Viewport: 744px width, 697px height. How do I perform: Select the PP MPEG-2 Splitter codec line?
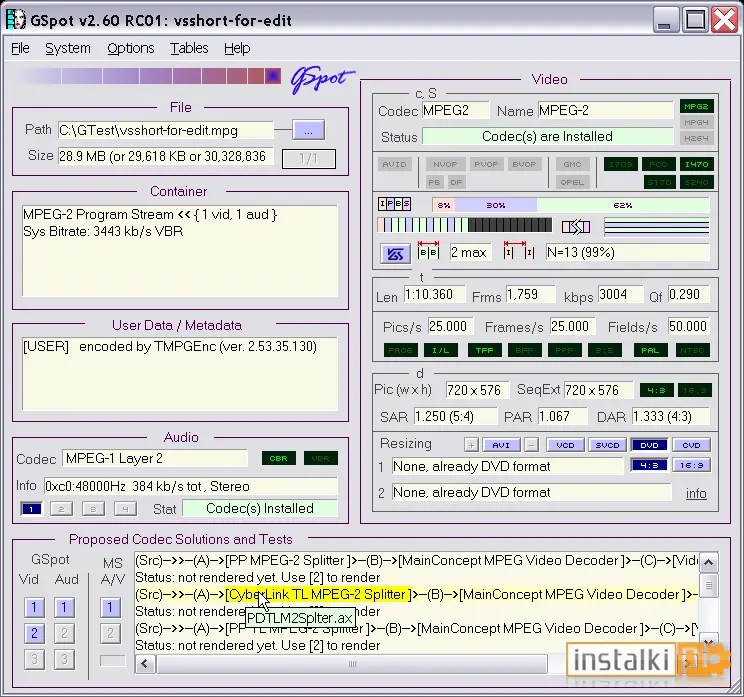pyautogui.click(x=416, y=560)
